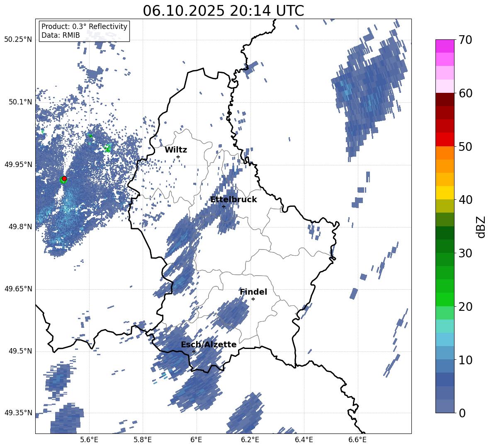Image resolution: width=491 pixels, height=448 pixels.
Task: Click the 49.95°N latitude label
Action: pos(18,165)
